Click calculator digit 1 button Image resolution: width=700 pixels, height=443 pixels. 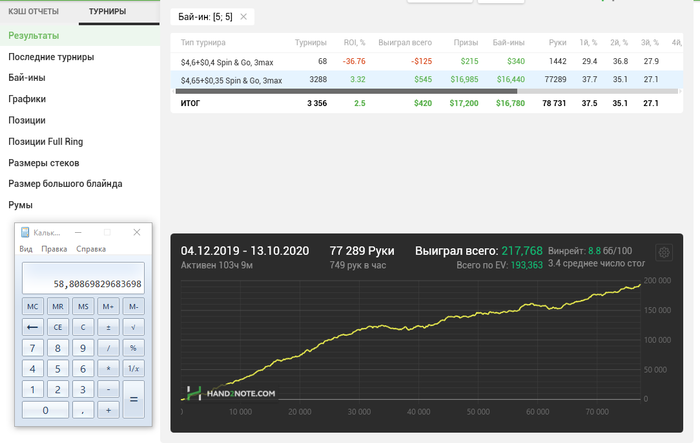(x=33, y=389)
